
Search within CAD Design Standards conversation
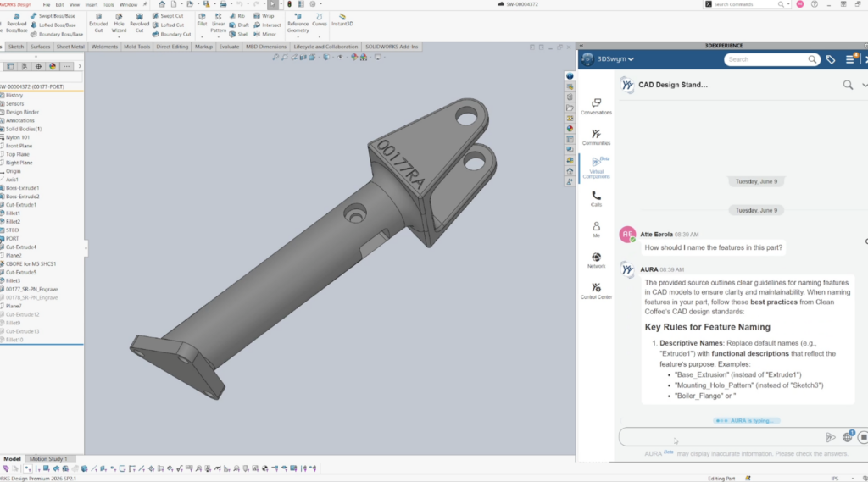[848, 85]
